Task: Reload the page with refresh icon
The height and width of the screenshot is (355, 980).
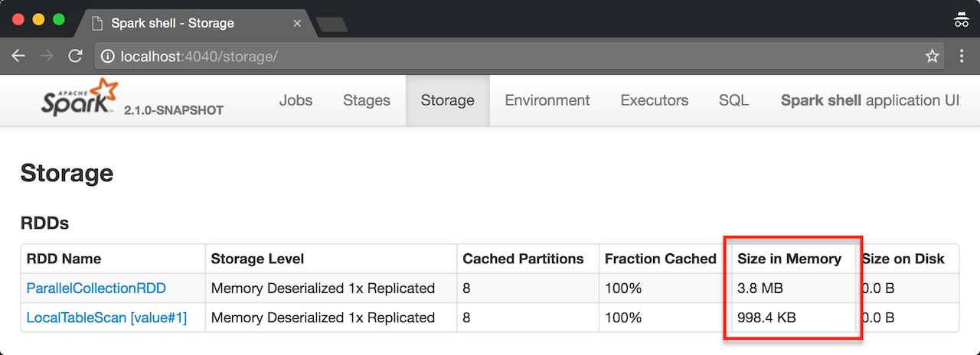Action: click(75, 56)
